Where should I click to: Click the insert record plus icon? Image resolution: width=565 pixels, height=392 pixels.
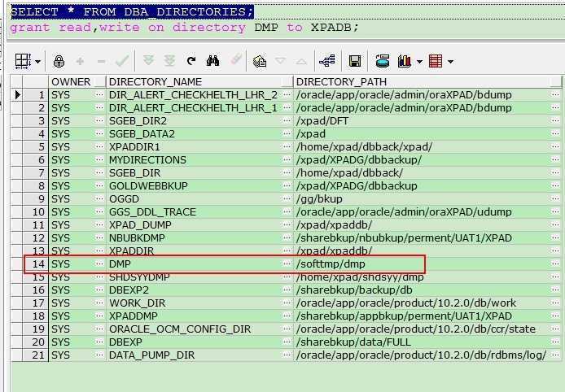tap(80, 62)
